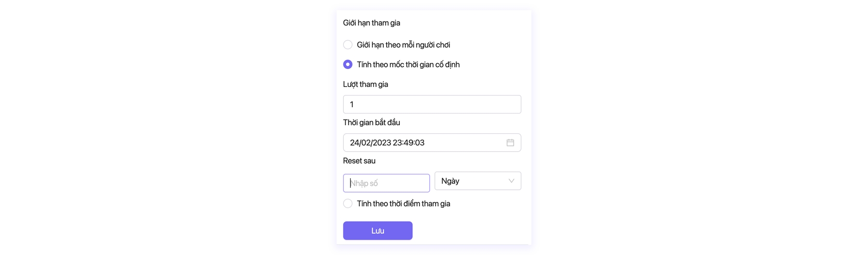Click the label text Tính theo thời điểm tham gia
This screenshot has height=255, width=868.
pos(403,203)
